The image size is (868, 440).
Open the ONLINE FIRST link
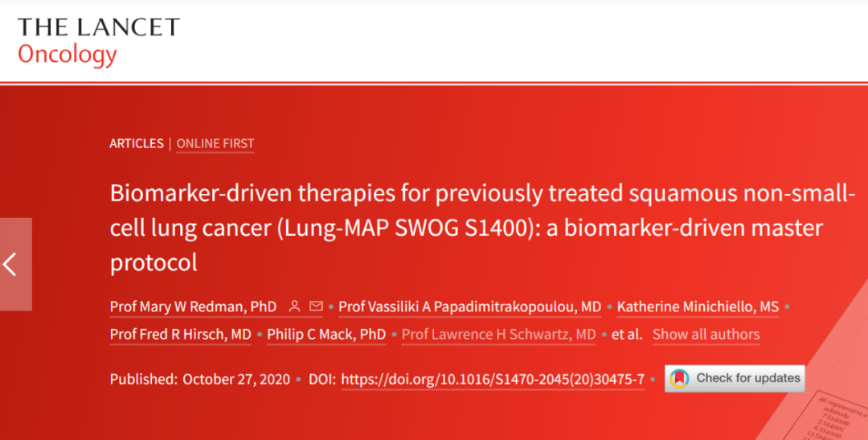pyautogui.click(x=215, y=143)
